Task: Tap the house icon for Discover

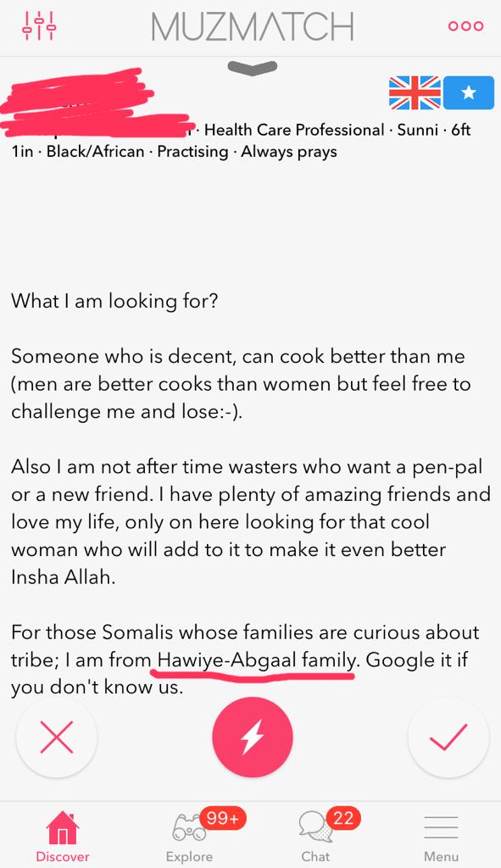Action: (63, 827)
